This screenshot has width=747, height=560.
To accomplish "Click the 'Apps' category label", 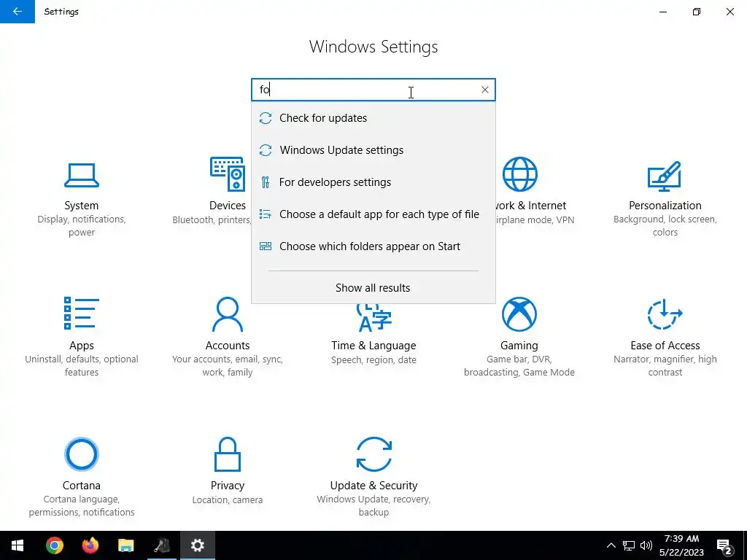I will click(82, 345).
